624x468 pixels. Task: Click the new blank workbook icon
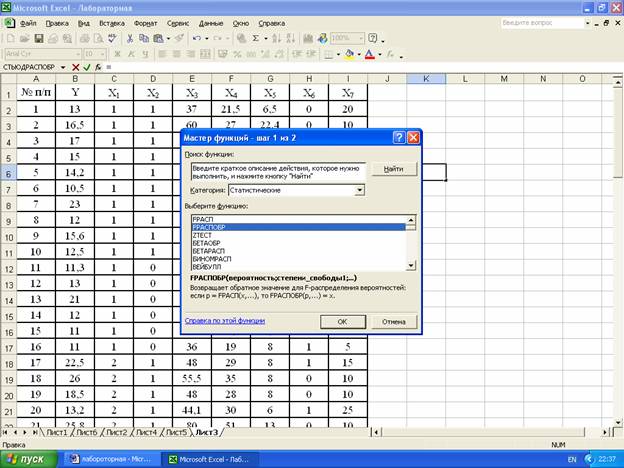[x=9, y=38]
